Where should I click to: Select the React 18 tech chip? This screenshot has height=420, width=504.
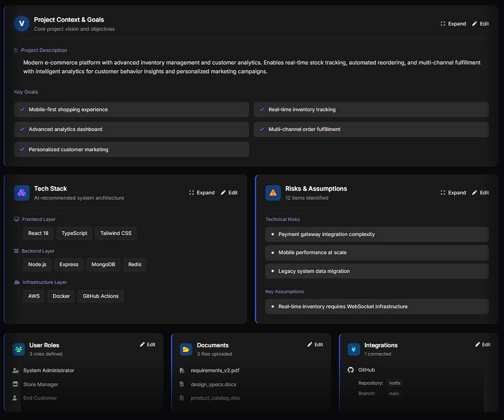[38, 233]
